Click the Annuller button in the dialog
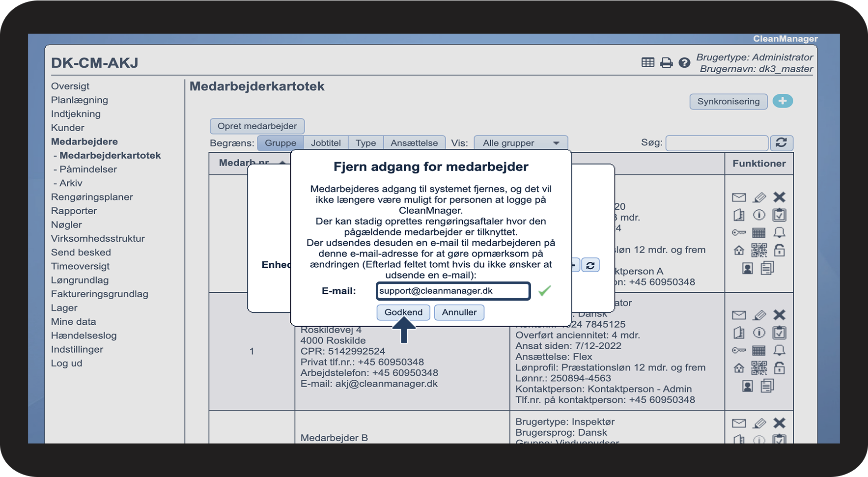 459,312
